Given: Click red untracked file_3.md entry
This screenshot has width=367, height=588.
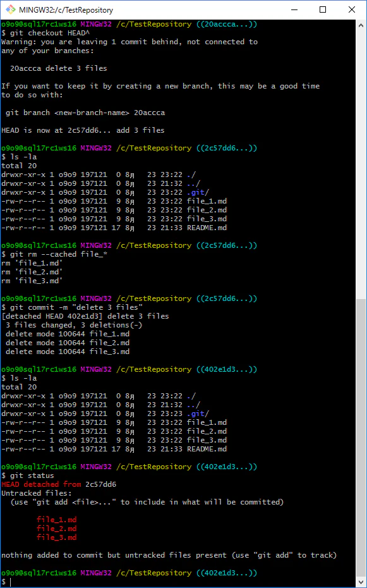Looking at the screenshot, I should (57, 538).
